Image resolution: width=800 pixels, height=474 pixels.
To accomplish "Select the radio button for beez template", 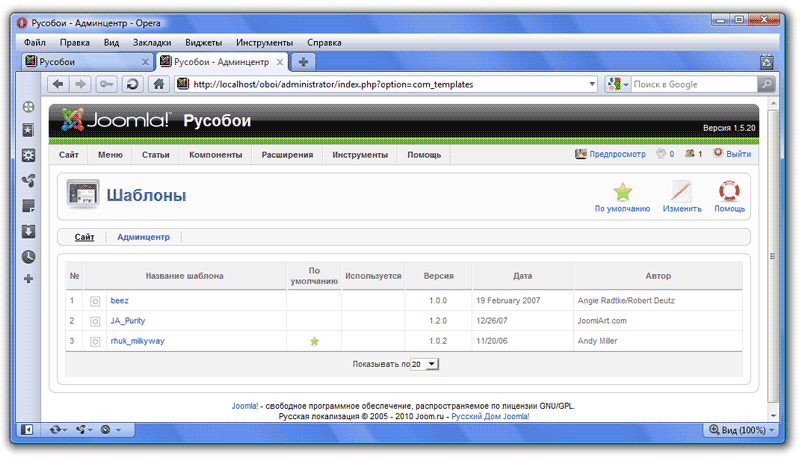I will pos(95,300).
